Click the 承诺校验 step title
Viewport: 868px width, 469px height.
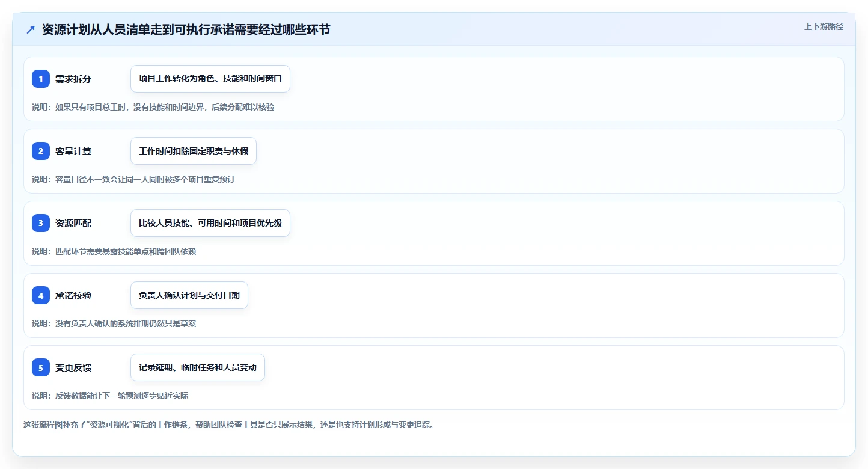tap(73, 296)
